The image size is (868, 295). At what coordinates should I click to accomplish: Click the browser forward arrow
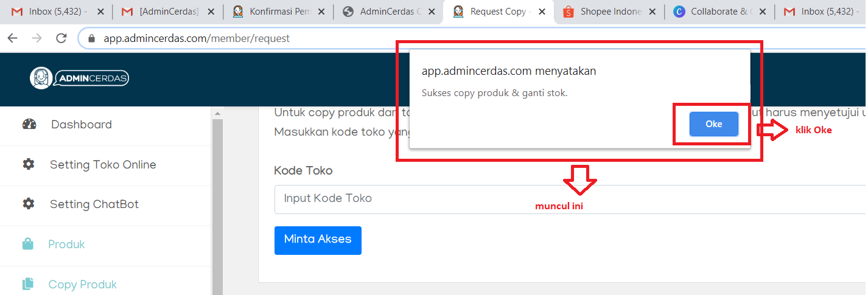(x=37, y=38)
